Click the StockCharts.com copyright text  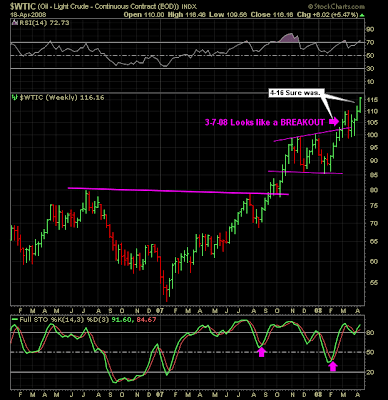pyautogui.click(x=336, y=6)
